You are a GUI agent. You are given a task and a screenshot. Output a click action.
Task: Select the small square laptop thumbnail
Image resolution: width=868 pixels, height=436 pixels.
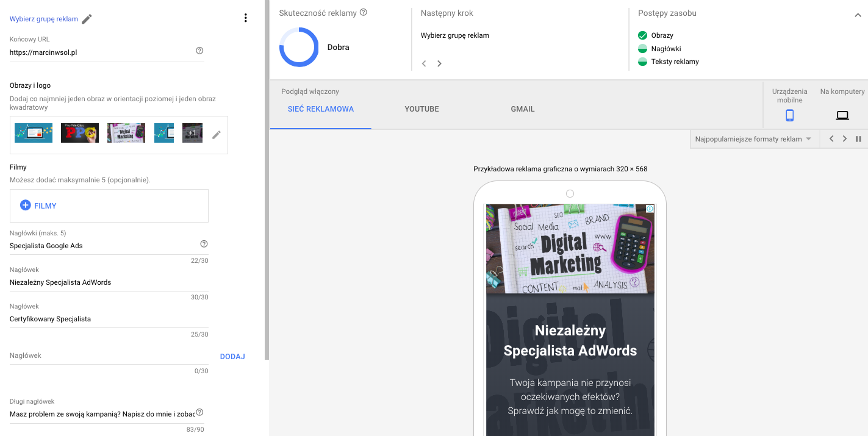(x=164, y=133)
